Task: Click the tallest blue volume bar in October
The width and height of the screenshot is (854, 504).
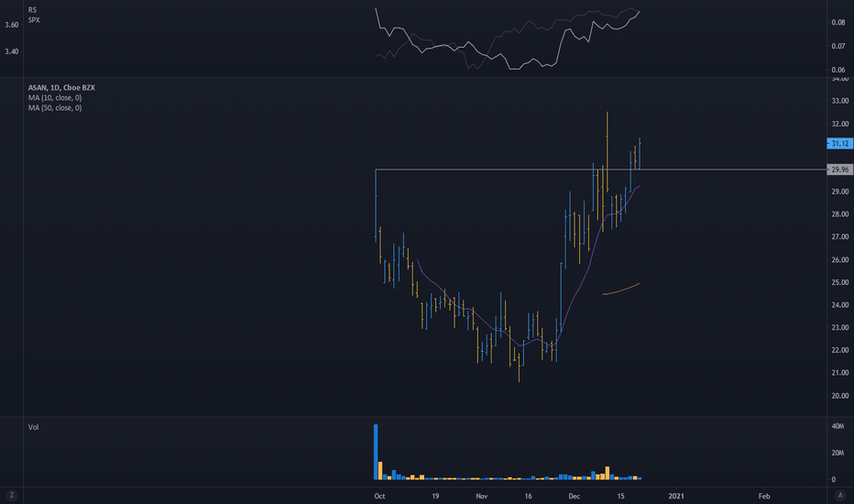Action: [376, 452]
